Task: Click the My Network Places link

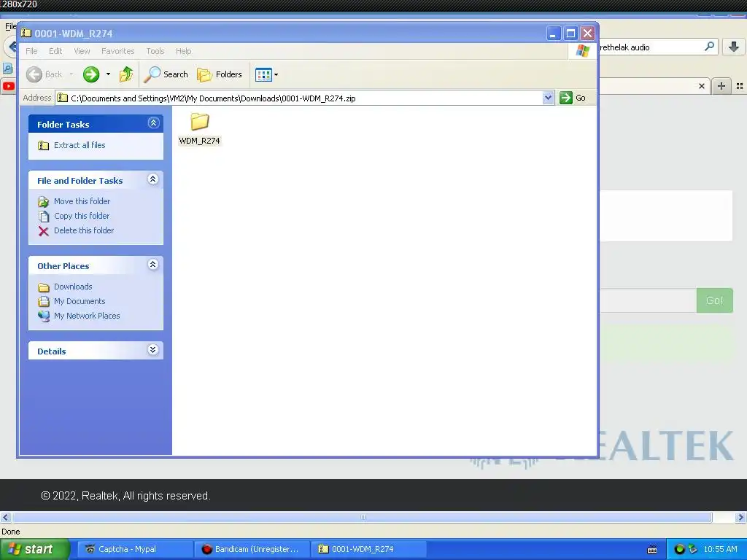Action: click(x=87, y=316)
